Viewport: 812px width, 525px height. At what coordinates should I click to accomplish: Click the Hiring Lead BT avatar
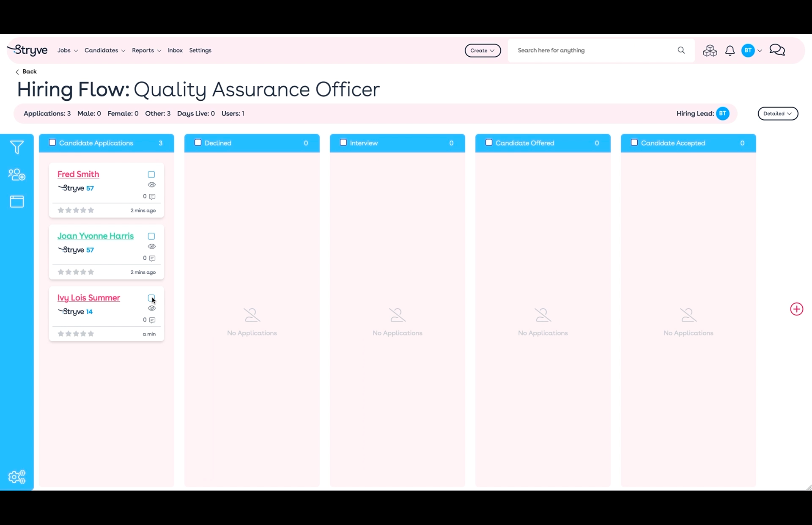(722, 113)
